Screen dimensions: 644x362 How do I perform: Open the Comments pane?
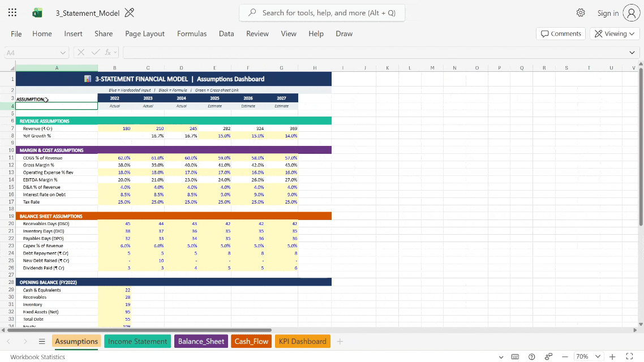(x=561, y=34)
